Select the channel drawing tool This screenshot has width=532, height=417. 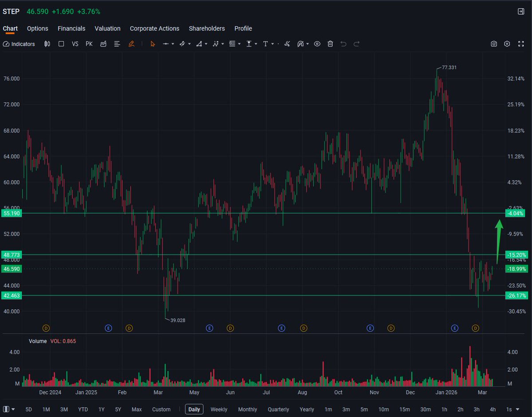182,44
